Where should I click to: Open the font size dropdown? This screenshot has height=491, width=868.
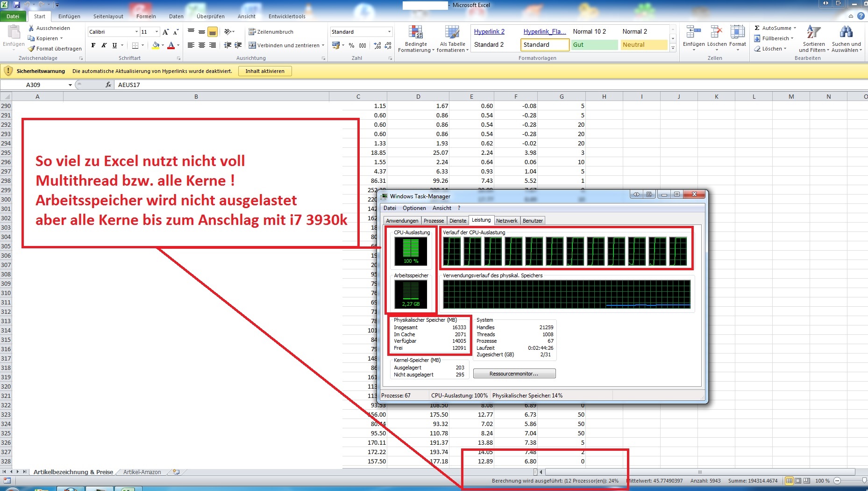[x=157, y=32]
